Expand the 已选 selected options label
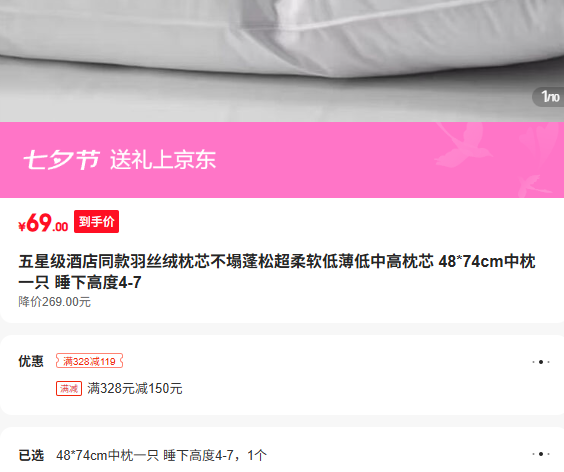This screenshot has height=472, width=564. (x=31, y=455)
